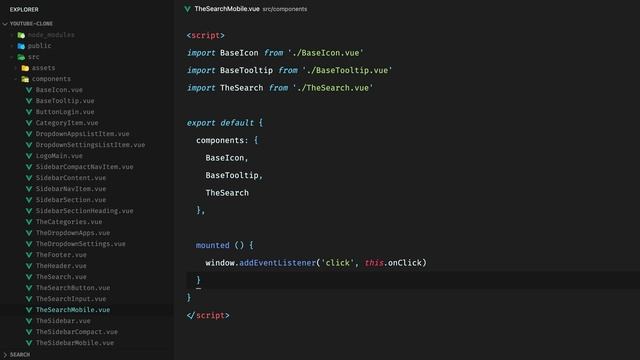This screenshot has width=640, height=360.
Task: Click the Vue icon in the editor tab
Action: [187, 9]
